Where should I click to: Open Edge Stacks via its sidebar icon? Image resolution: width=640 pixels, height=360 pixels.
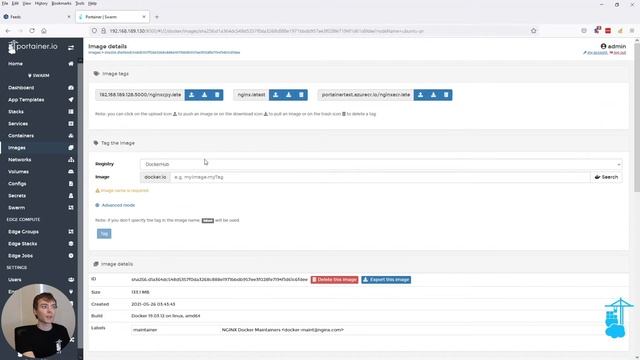pos(71,244)
